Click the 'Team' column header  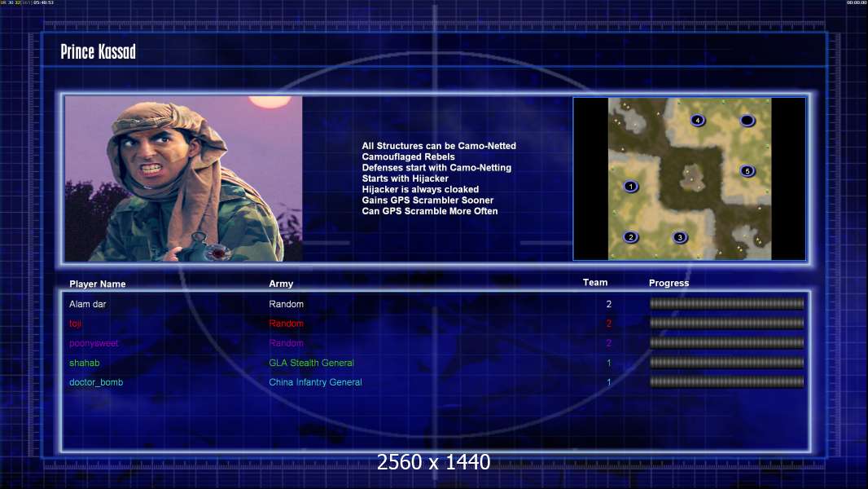[x=595, y=283]
